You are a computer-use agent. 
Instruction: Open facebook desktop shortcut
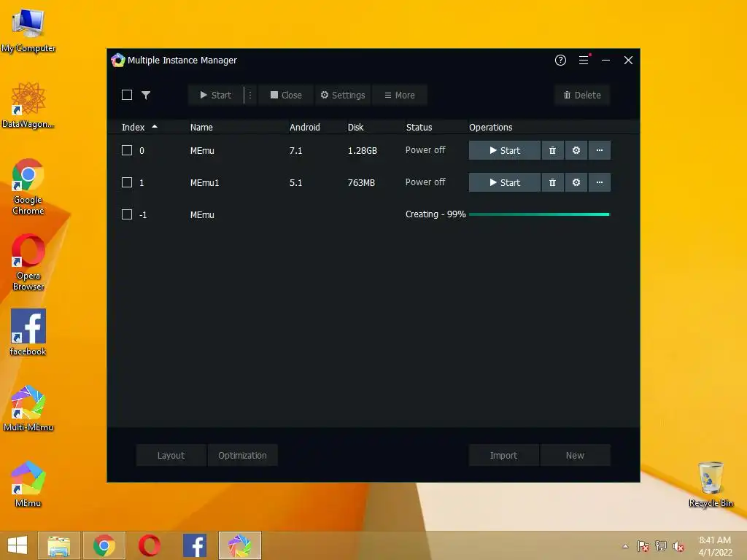(28, 332)
